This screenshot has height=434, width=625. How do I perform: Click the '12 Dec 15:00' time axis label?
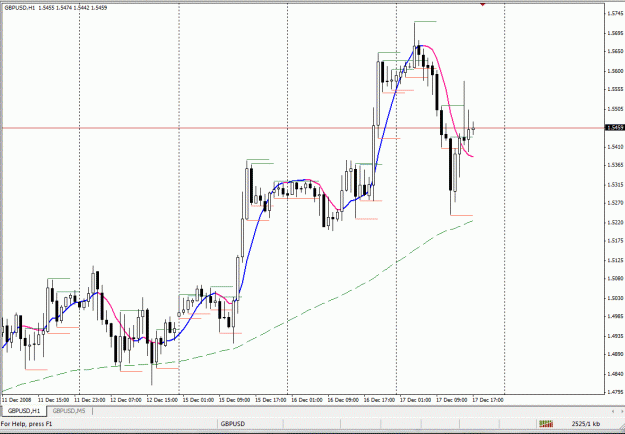click(162, 399)
